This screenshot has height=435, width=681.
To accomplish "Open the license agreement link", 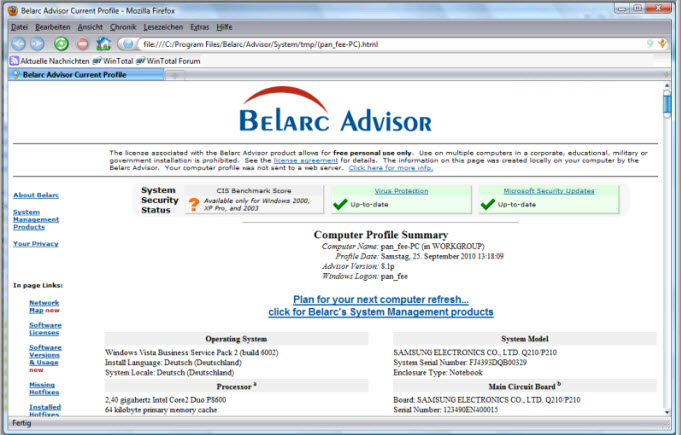I will (x=305, y=160).
